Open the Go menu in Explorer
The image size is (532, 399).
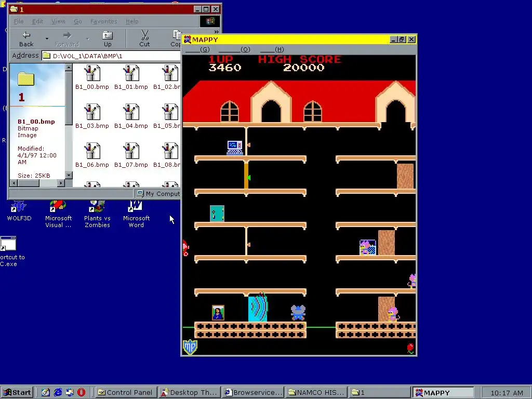point(78,21)
